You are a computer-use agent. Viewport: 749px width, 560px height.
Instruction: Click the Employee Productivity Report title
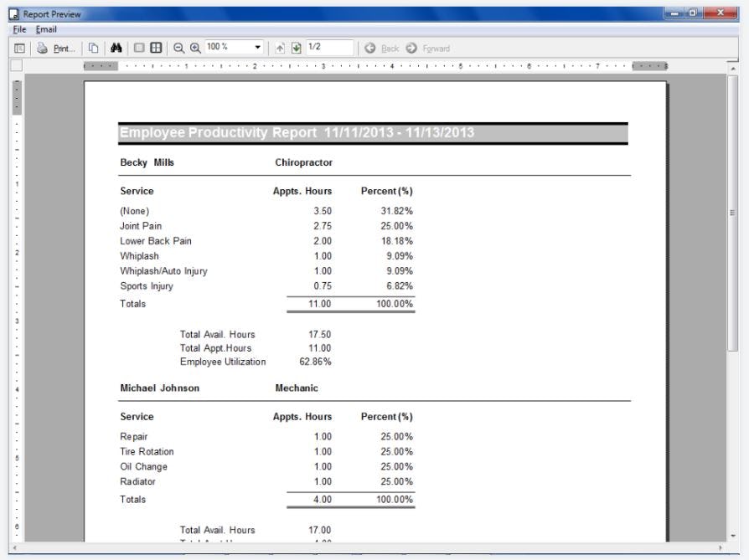tap(297, 133)
